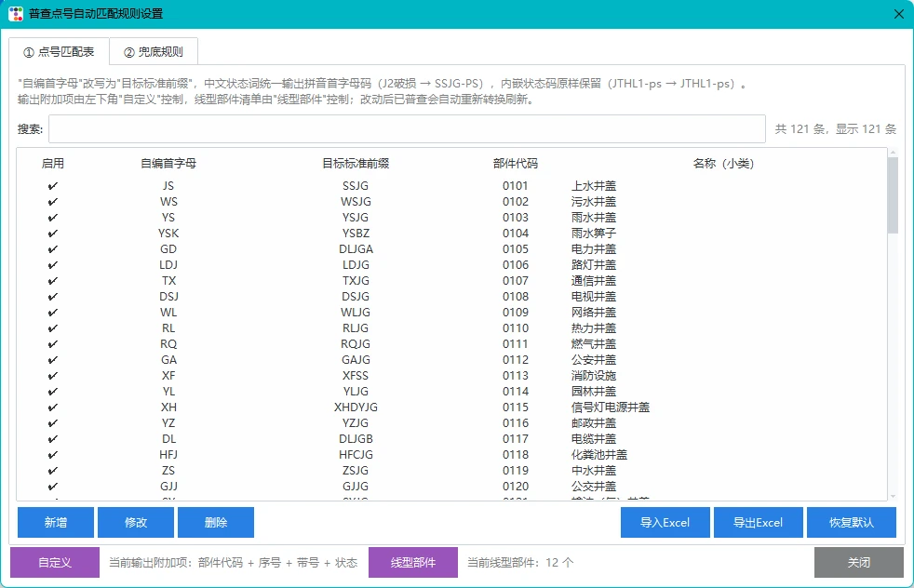Toggle the enable checkmark for XF row
The image size is (914, 588).
tap(52, 375)
